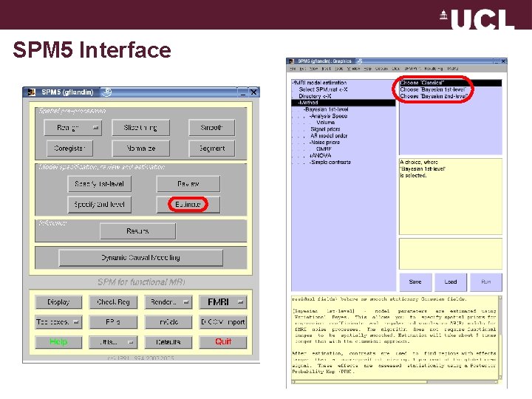Close the SPM5 Graphics window

tap(503, 61)
